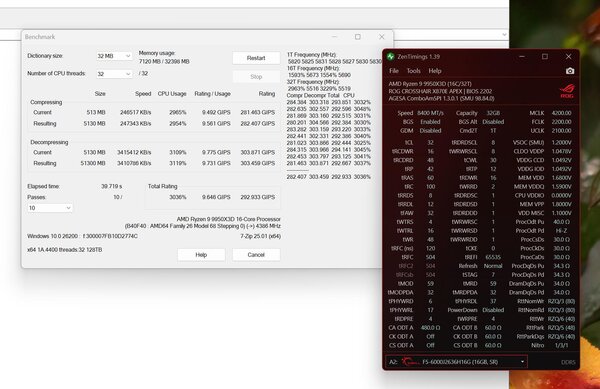Click the ProcOdt Pd value Hi-Z
The image size is (600, 389).
[561, 231]
